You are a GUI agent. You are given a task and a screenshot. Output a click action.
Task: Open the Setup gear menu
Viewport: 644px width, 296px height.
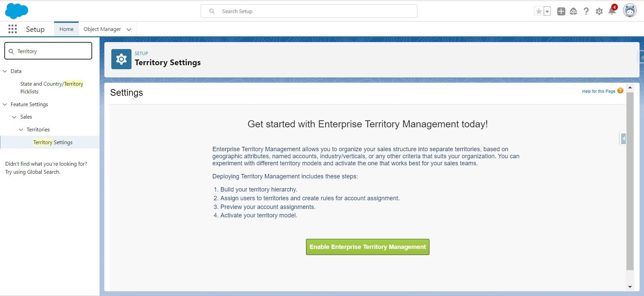point(599,11)
